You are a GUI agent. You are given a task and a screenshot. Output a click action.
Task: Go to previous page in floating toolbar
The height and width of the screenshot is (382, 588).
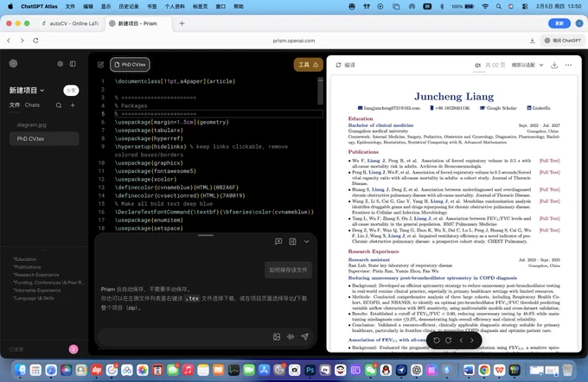point(461,341)
